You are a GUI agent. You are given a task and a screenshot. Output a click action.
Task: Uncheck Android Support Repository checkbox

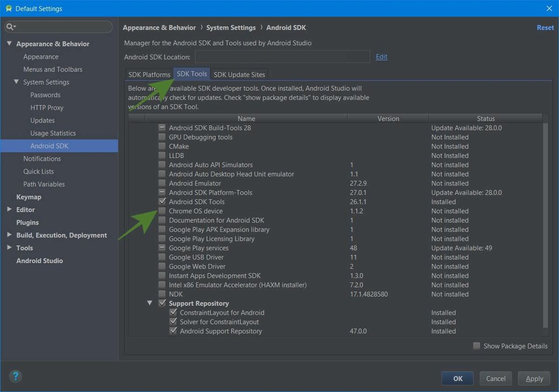[173, 331]
